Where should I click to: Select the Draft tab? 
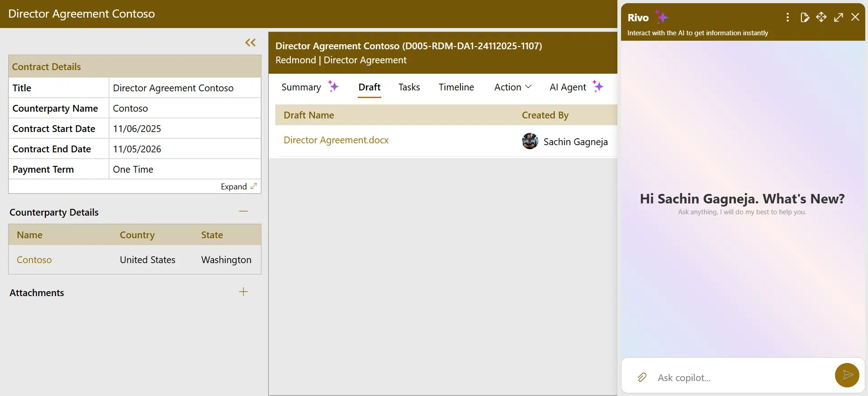(x=370, y=87)
